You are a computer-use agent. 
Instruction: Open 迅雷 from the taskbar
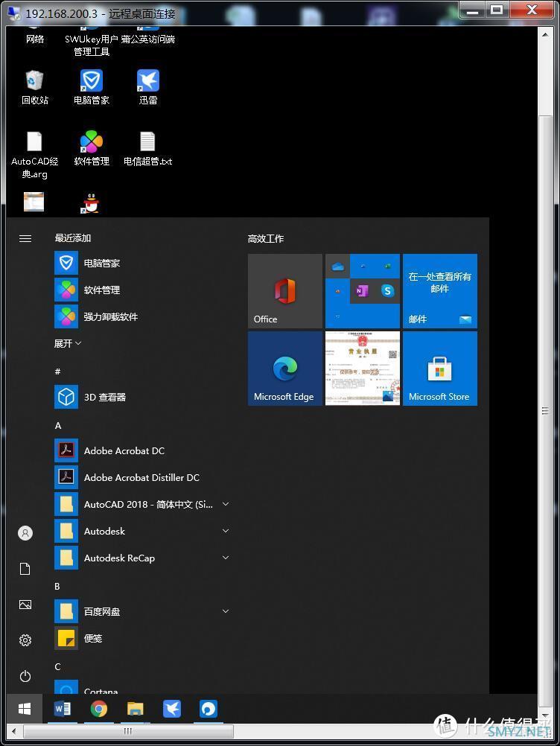tap(172, 709)
